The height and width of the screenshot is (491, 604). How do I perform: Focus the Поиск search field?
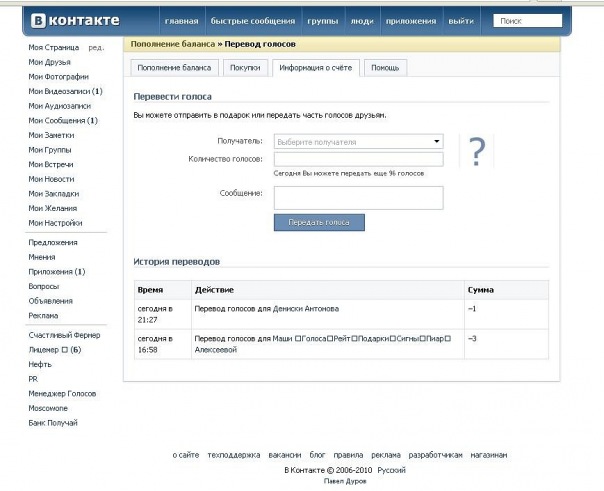point(527,21)
